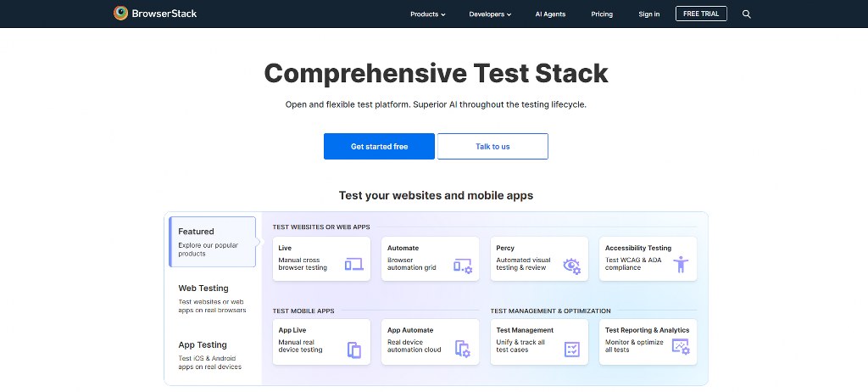The height and width of the screenshot is (392, 868).
Task: Open the Percy card title
Action: (505, 248)
